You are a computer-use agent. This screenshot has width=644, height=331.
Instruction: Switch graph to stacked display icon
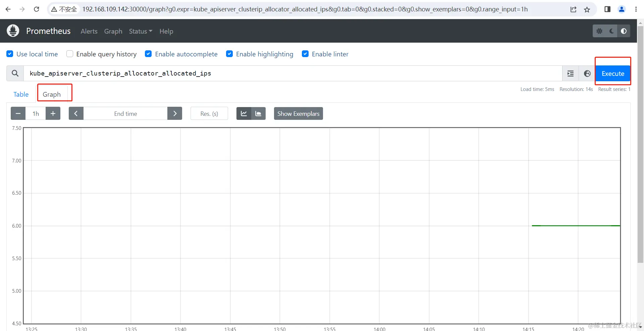point(258,113)
